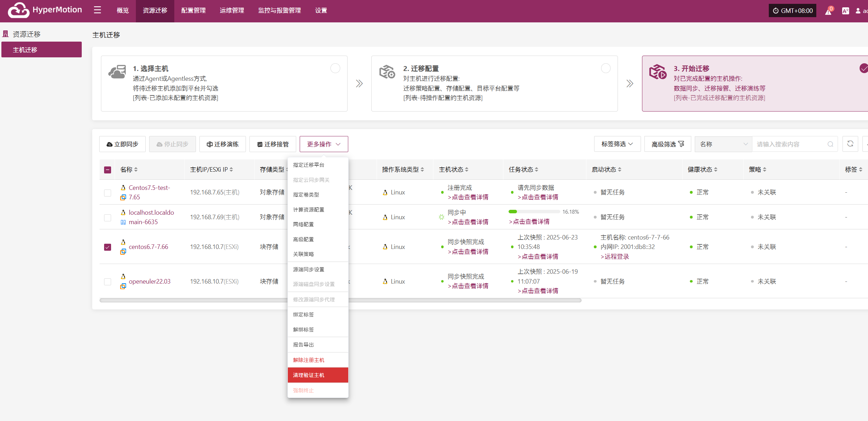Screen dimensions: 868x421
Task: Choose 源端同步设置 in the menu
Action: (318, 270)
